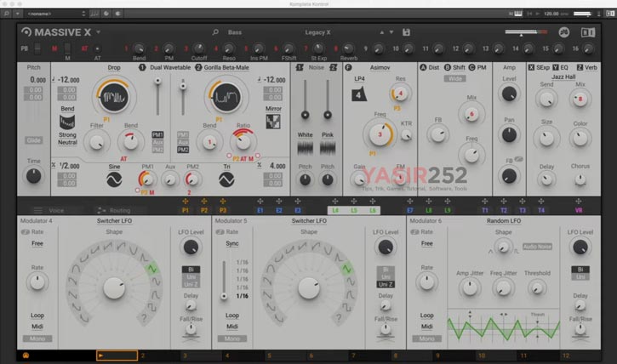Click the L4 LFO drag handle

pos(335,202)
